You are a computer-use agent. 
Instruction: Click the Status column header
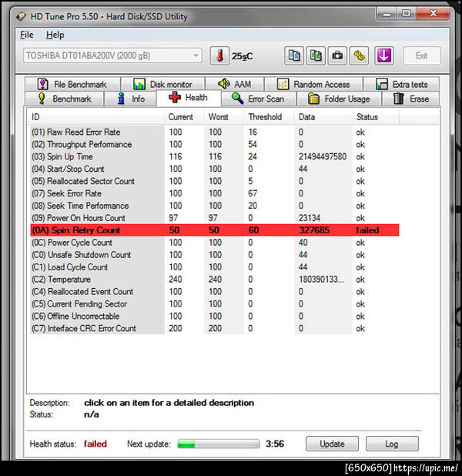pyautogui.click(x=376, y=117)
